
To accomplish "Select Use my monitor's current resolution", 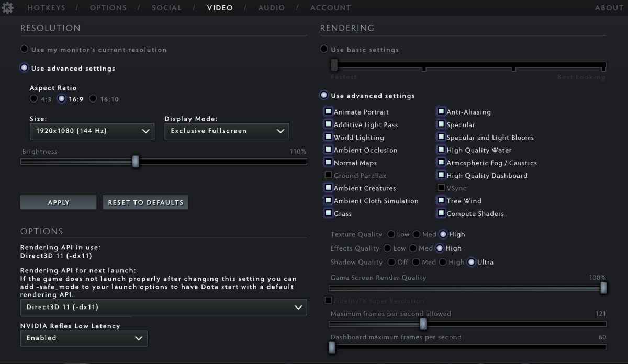I will coord(24,49).
